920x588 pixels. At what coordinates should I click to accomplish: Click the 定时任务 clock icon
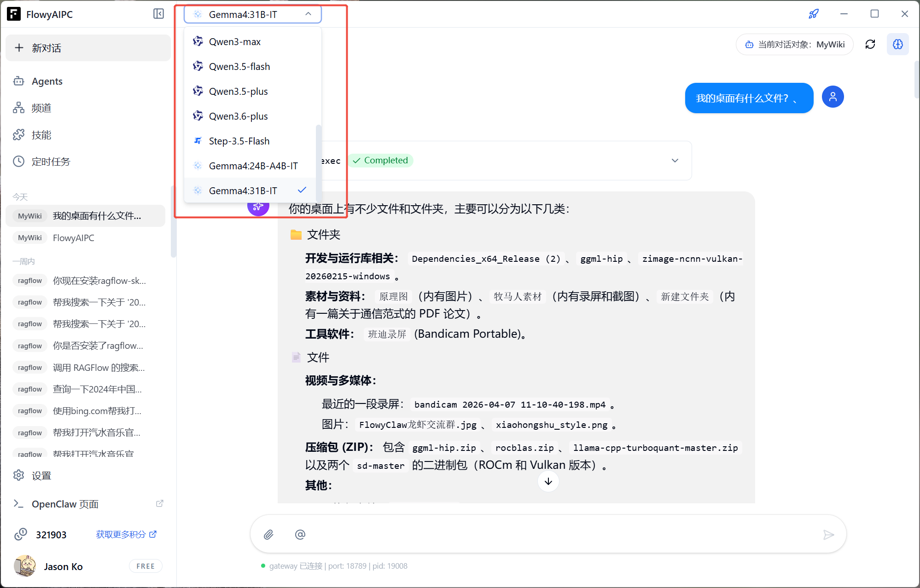pos(18,161)
